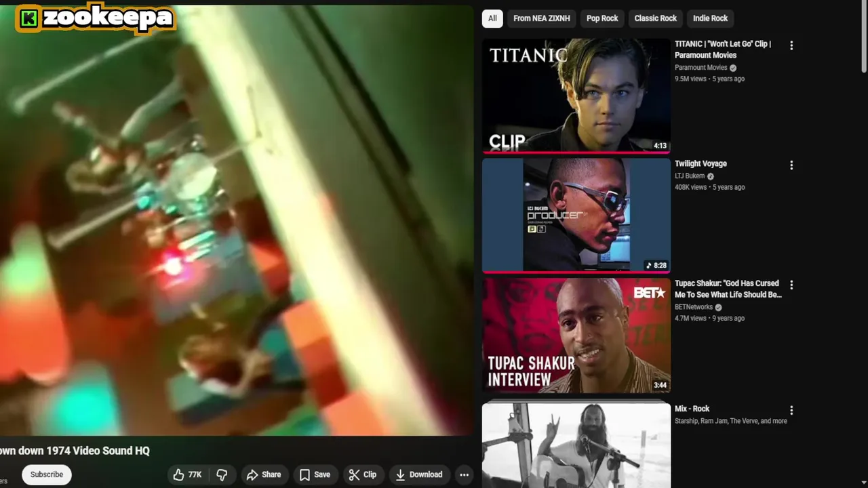
Task: Open options menu for Twilight Voyage
Action: point(791,165)
